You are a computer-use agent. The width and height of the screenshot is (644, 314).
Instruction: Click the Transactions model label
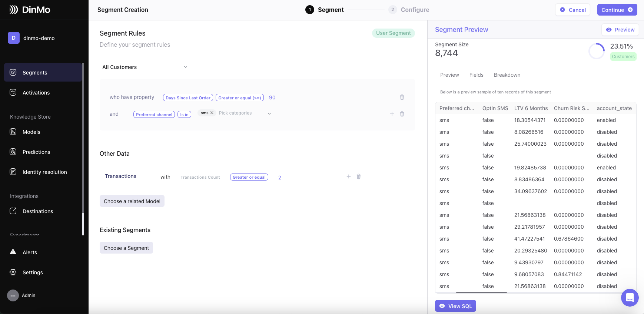[120, 176]
